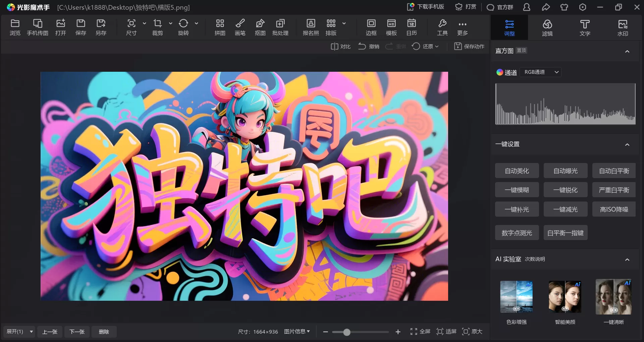This screenshot has width=644, height=342.
Task: Open the 边框 border tool
Action: point(371,27)
